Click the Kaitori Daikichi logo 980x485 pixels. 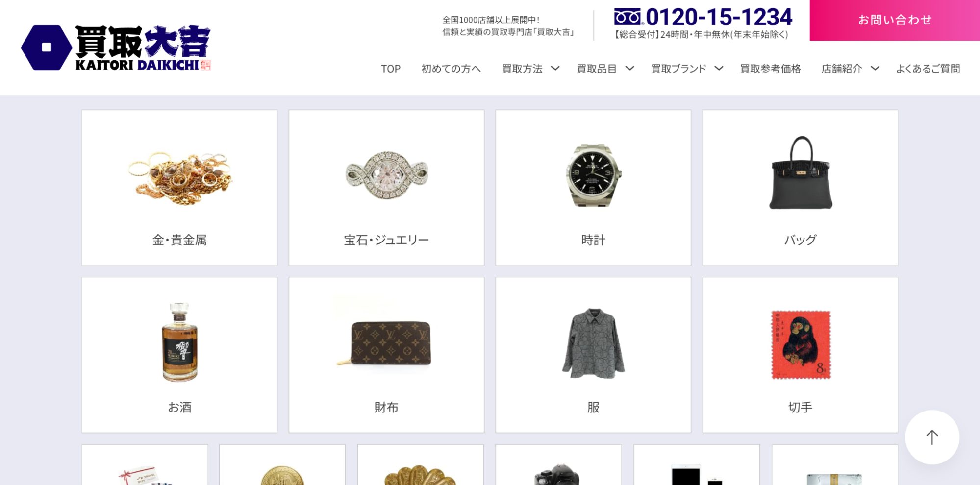pyautogui.click(x=116, y=48)
